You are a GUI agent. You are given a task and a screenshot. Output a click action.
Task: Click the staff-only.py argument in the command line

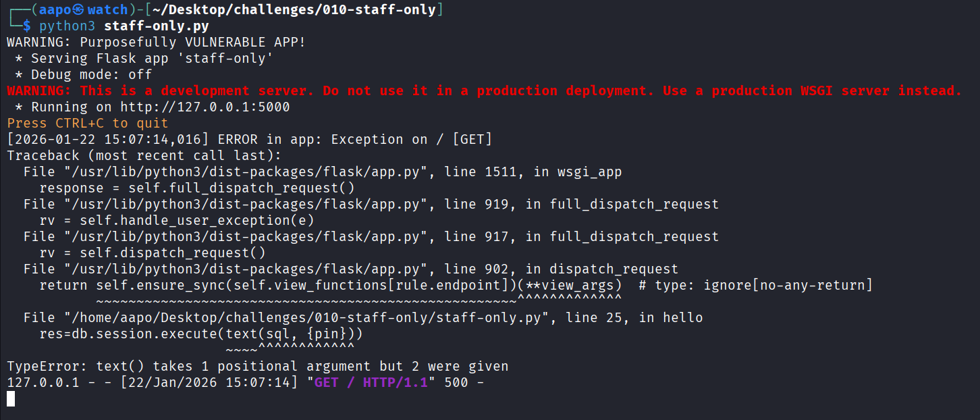tap(157, 26)
